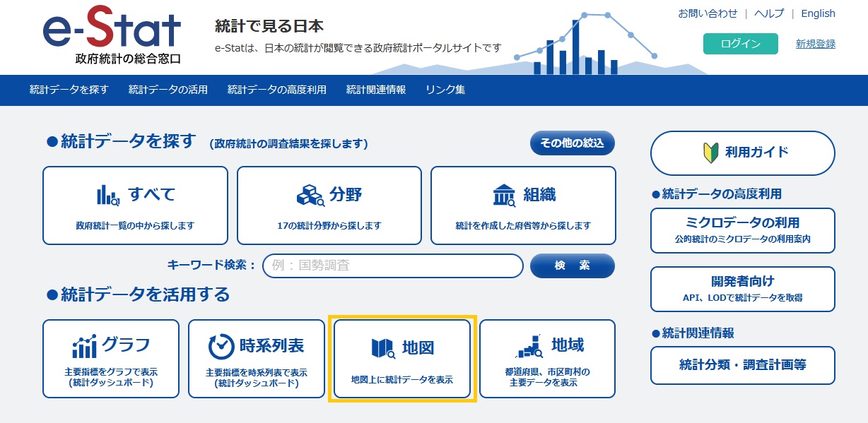Click the ログイン button
The image size is (868, 423).
point(740,43)
